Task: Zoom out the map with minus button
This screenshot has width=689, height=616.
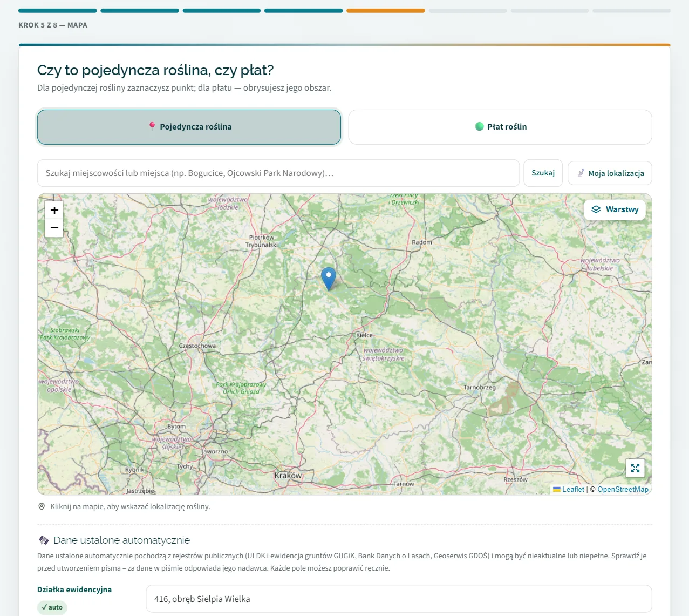Action: (x=54, y=228)
